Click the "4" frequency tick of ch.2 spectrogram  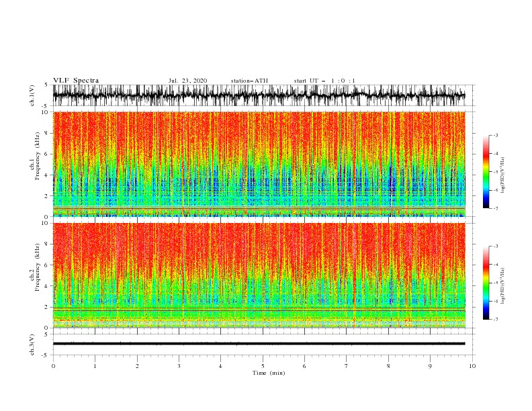(47, 286)
